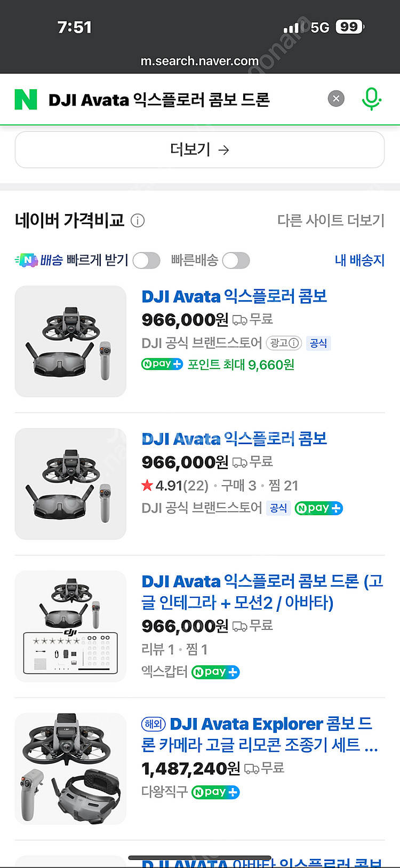Tap the 해외 badge on Explorer listing

154,724
